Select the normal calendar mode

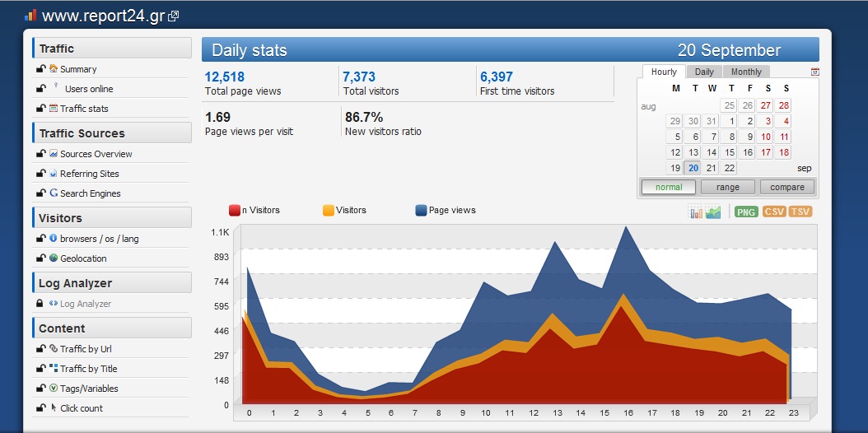pos(668,187)
